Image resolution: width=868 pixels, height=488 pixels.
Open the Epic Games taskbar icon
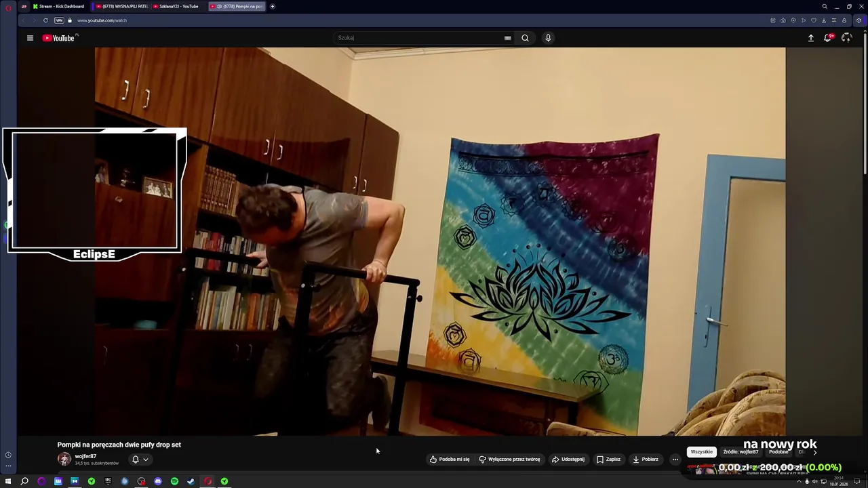(108, 481)
